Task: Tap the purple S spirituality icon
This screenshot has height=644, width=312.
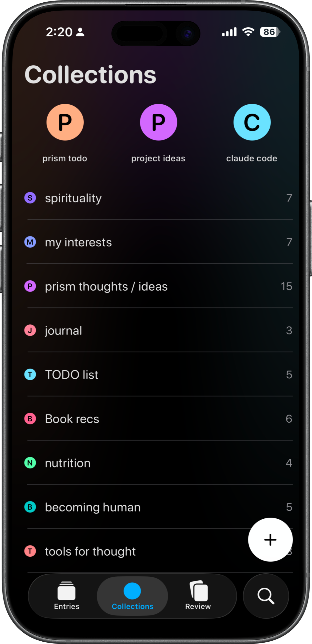Action: tap(30, 198)
